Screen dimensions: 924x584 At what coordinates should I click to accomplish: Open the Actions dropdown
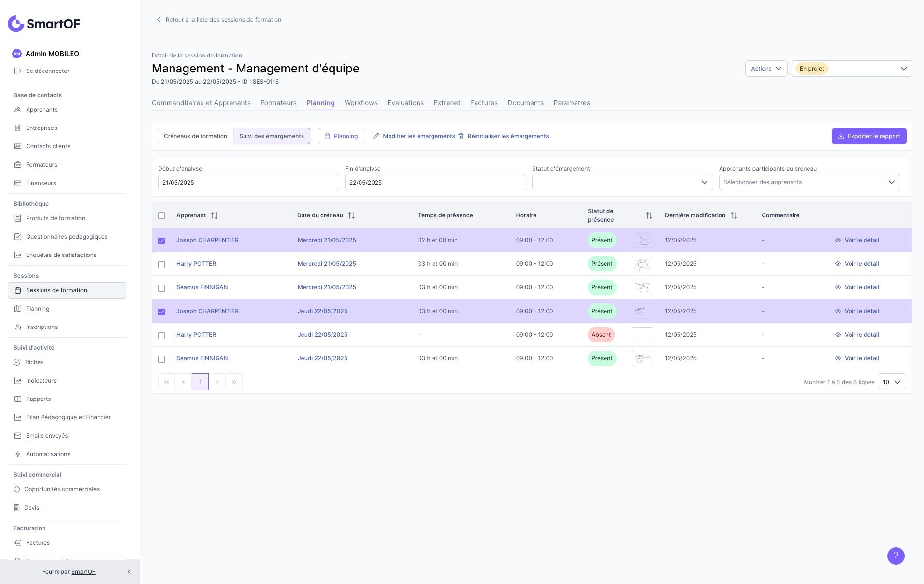tap(766, 69)
